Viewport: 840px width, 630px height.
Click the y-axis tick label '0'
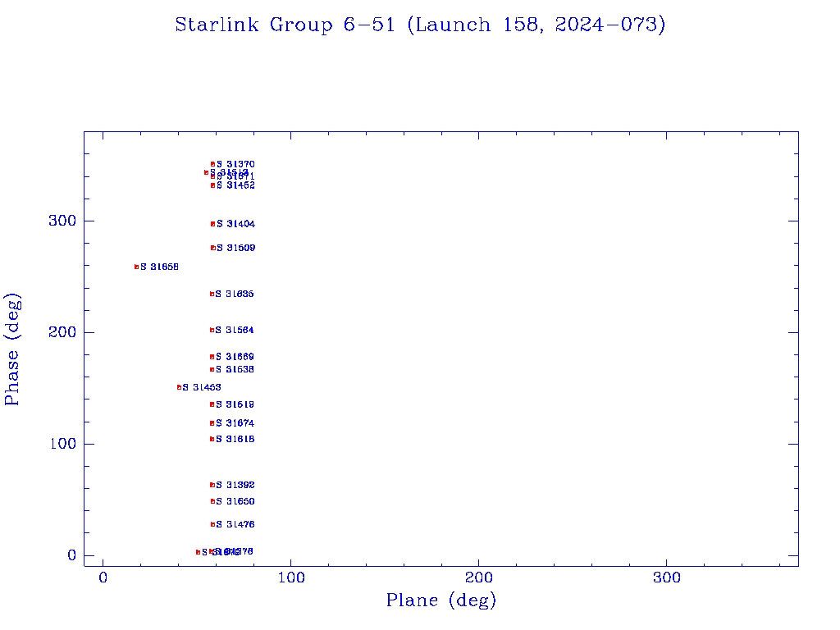(72, 555)
